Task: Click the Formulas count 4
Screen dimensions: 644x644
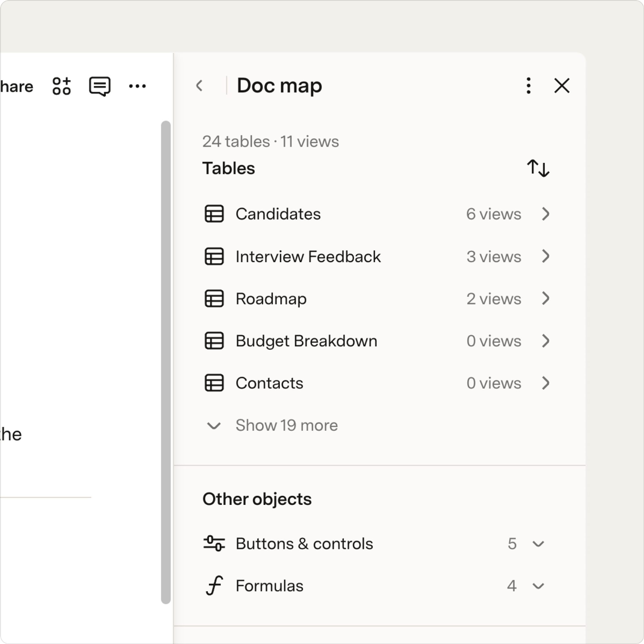Action: (512, 586)
